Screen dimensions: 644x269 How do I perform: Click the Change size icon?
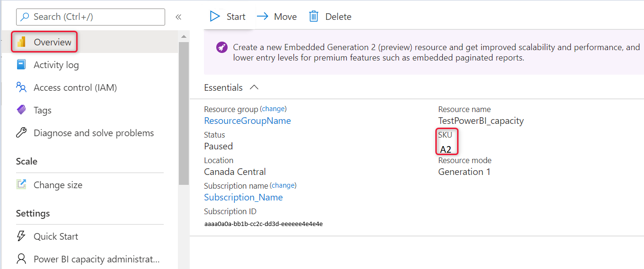[x=21, y=185]
